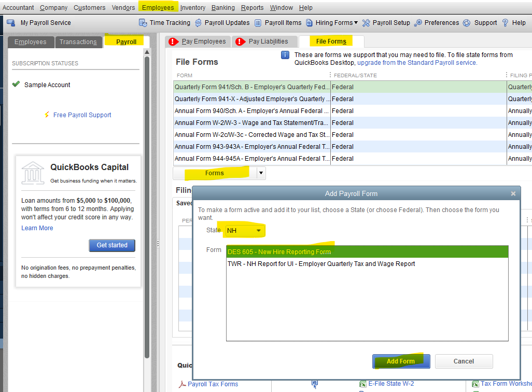Open the Company menu
Viewport: 532px width, 392px height.
(x=53, y=7)
